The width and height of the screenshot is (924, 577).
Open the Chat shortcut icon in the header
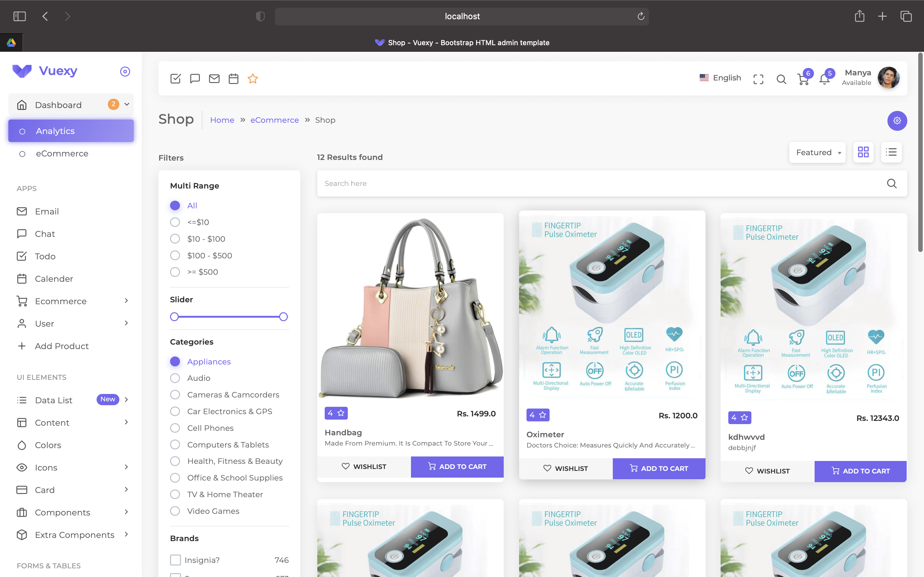pyautogui.click(x=195, y=79)
